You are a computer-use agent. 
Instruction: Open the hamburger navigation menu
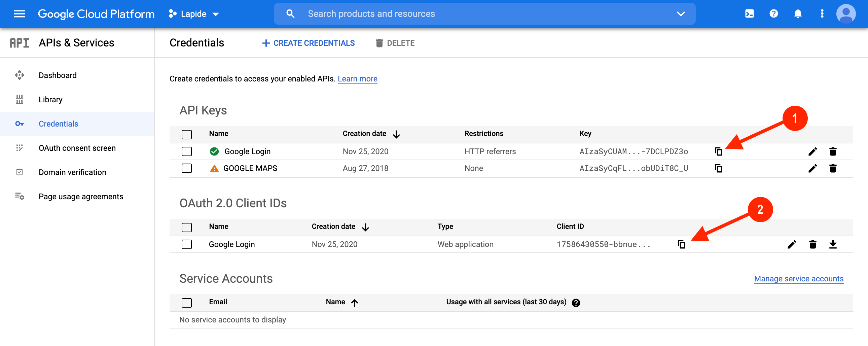pyautogui.click(x=19, y=14)
